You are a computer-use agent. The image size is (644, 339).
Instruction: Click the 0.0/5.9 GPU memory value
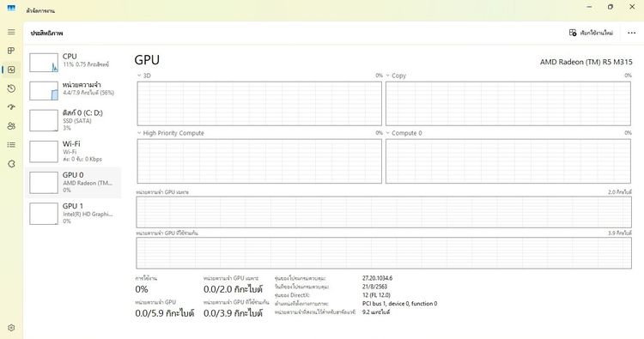[x=164, y=313]
